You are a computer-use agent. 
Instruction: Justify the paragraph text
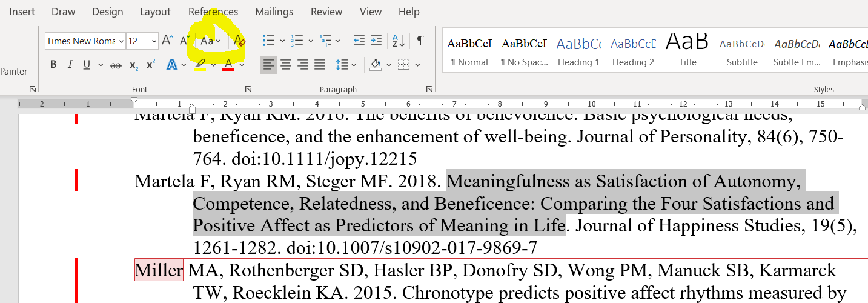point(320,64)
